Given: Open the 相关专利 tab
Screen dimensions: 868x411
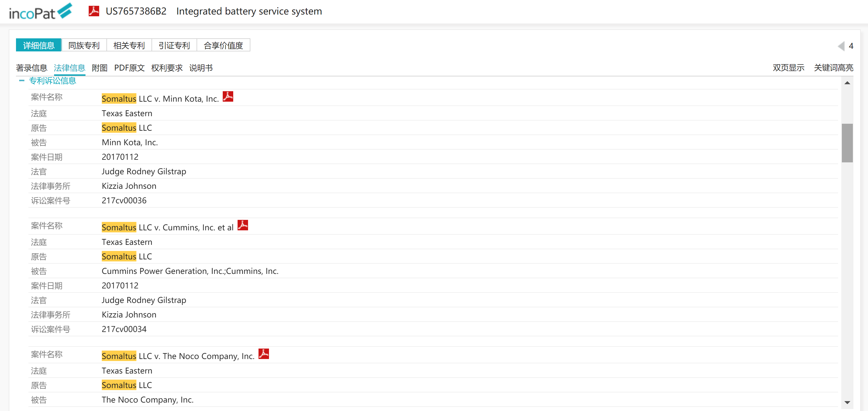Looking at the screenshot, I should (129, 45).
